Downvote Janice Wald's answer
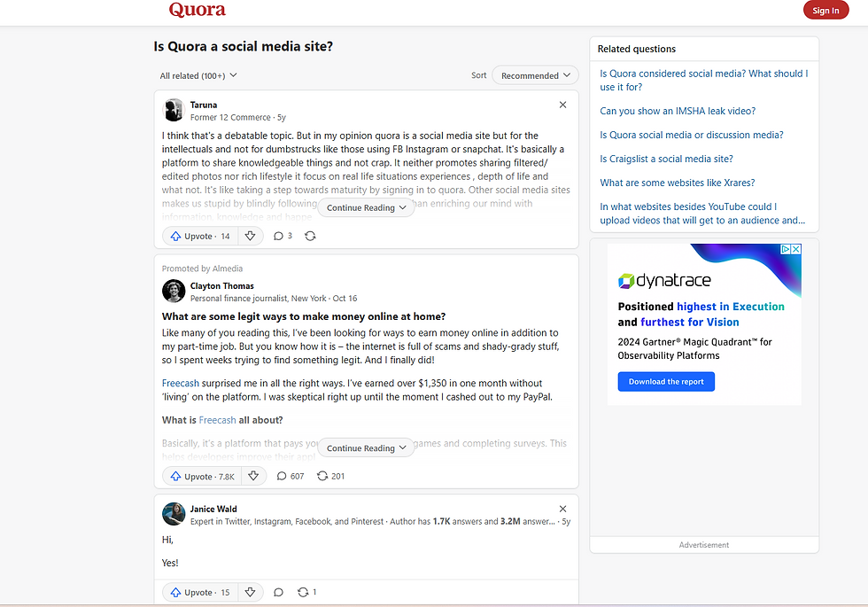The width and height of the screenshot is (868, 607). point(250,592)
